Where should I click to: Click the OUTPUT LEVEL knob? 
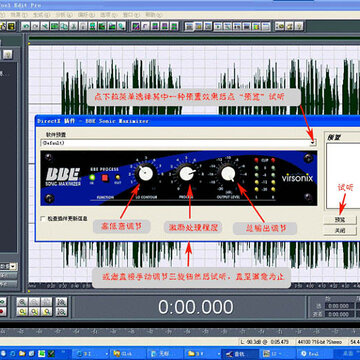[x=228, y=173]
